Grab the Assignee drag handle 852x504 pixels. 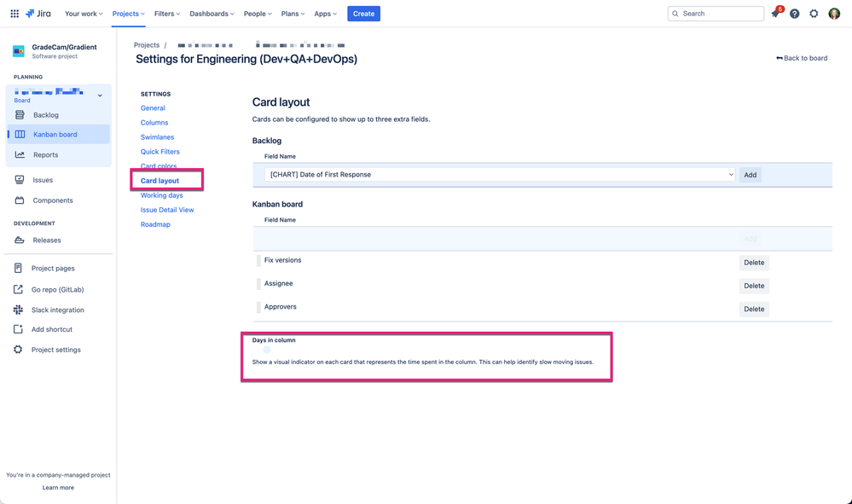pos(258,283)
